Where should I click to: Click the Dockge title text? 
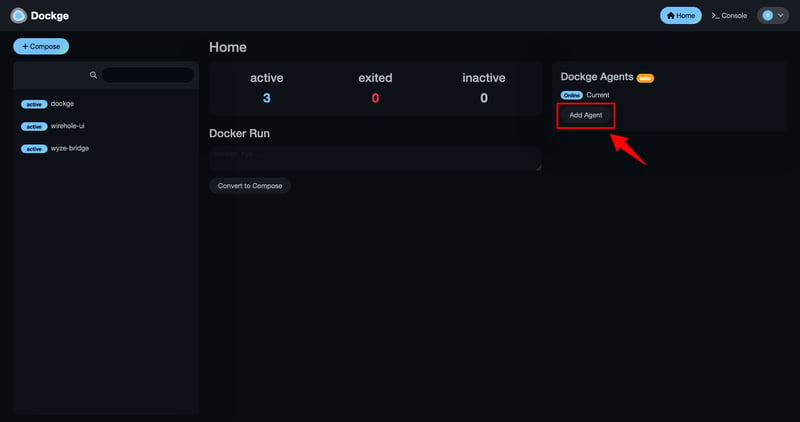[50, 16]
